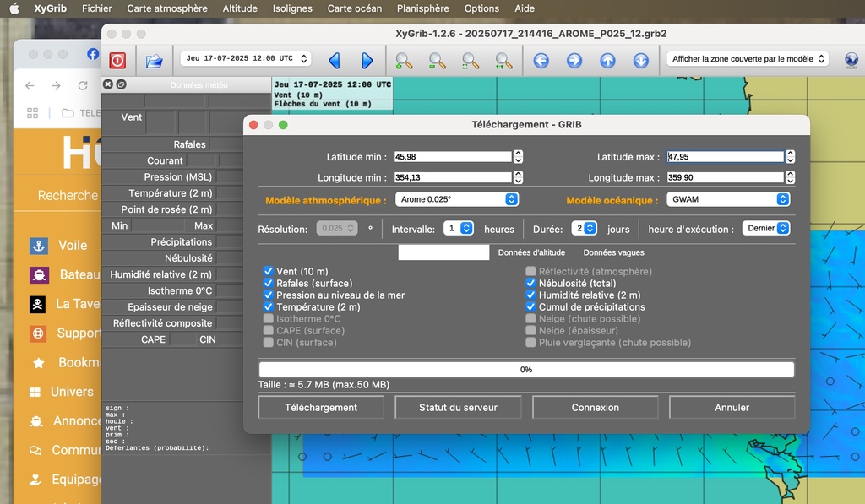Click the Latitude max input field
The image size is (865, 504).
(x=725, y=157)
